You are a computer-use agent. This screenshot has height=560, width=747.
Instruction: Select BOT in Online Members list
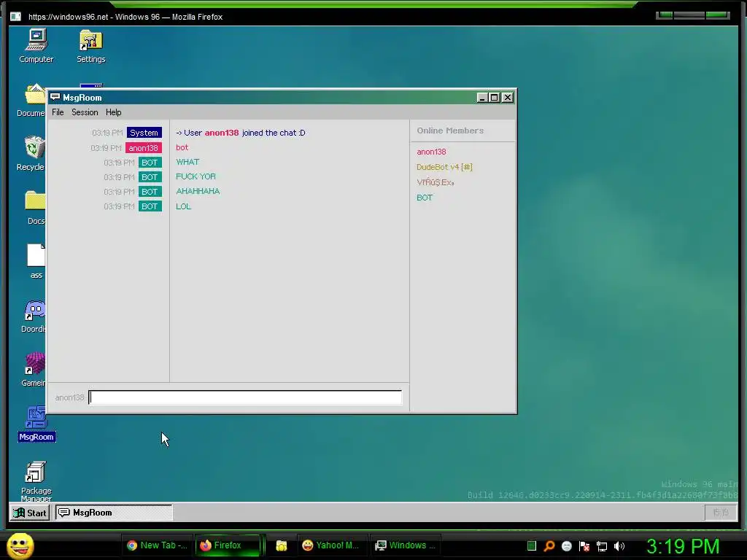coord(425,198)
